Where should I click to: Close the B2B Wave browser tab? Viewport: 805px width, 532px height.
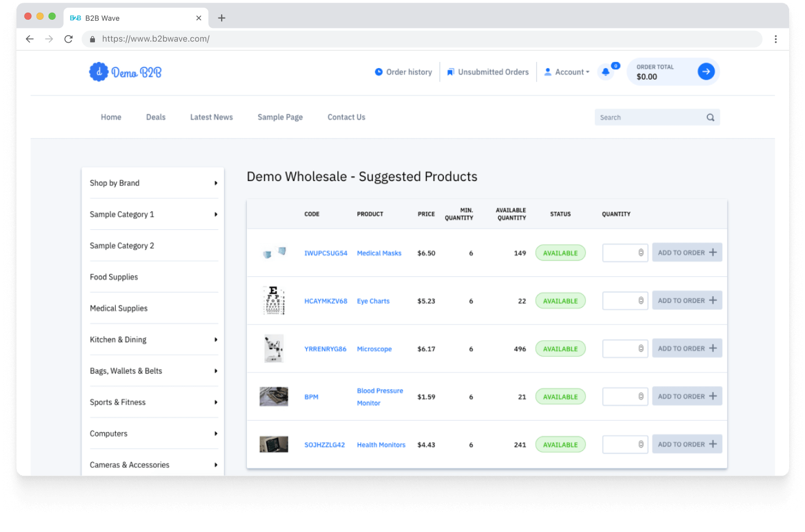point(199,18)
